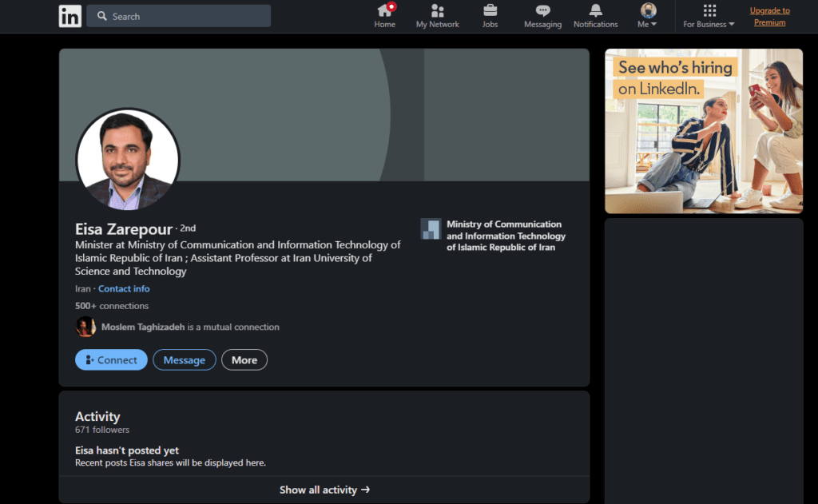Click the mutual connection's avatar photo

click(85, 327)
